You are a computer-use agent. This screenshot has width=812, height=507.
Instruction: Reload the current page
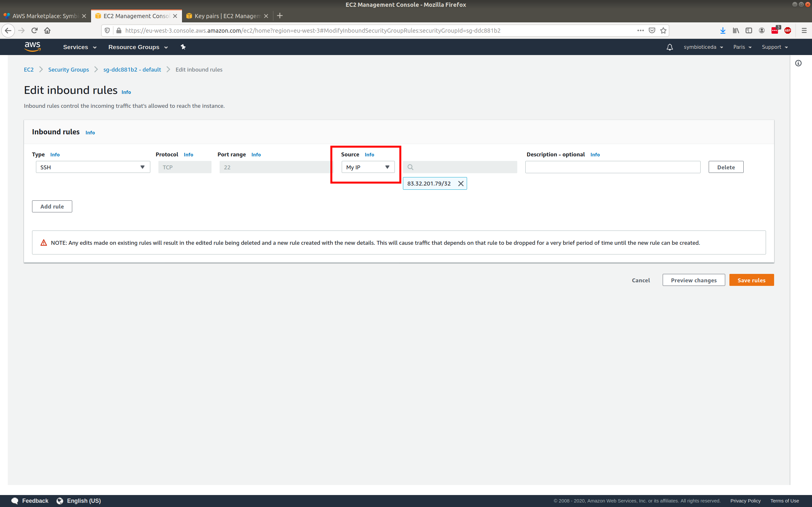point(34,30)
